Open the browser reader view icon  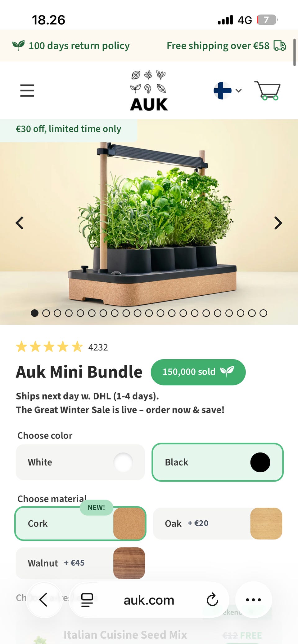click(x=87, y=600)
